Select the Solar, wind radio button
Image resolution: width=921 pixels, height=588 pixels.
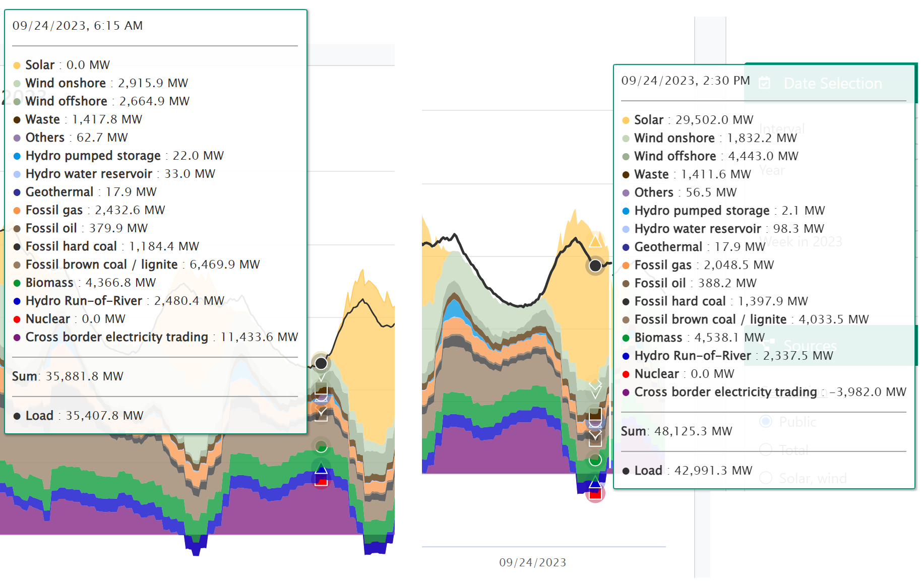pos(766,478)
